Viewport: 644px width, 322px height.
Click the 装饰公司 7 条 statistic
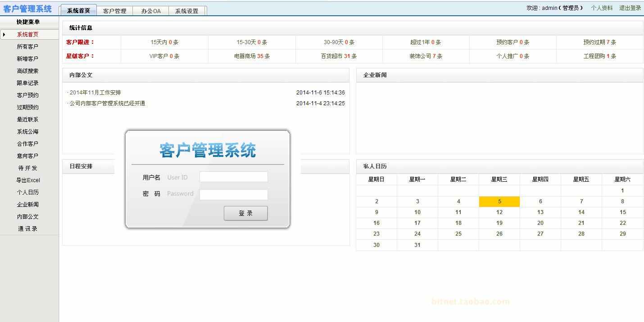[426, 56]
